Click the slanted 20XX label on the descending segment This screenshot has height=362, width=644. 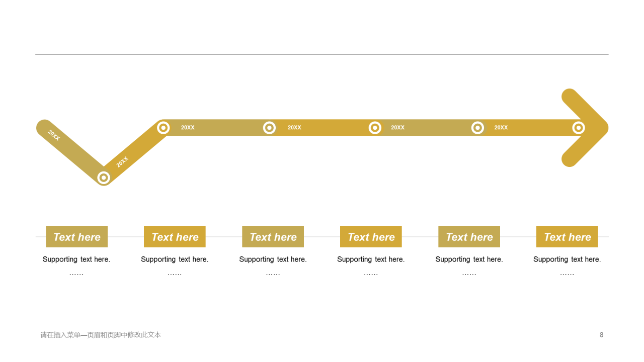(x=54, y=135)
